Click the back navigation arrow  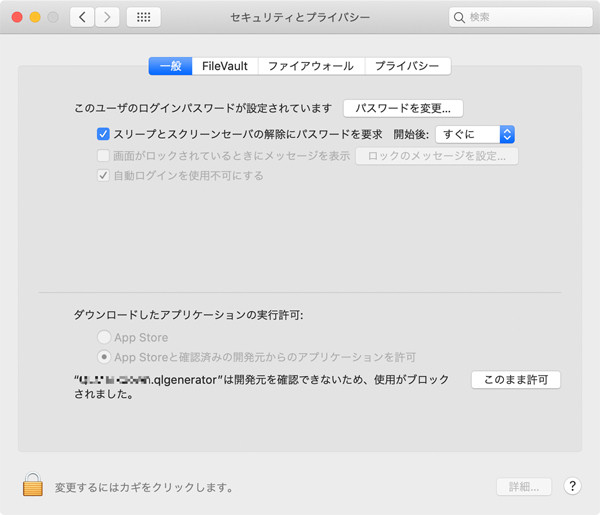point(82,17)
